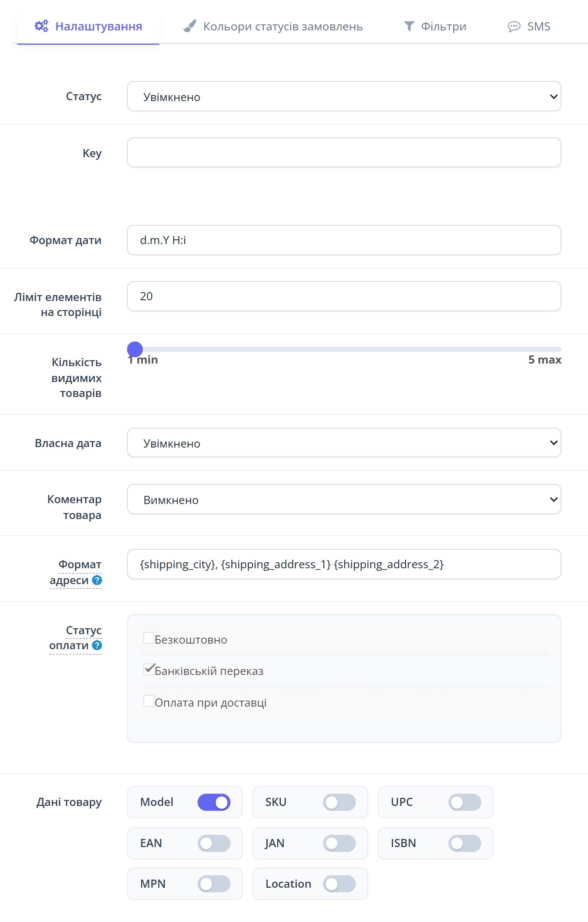Click help icon next to Статус оплати
The height and width of the screenshot is (922, 588).
(x=97, y=645)
